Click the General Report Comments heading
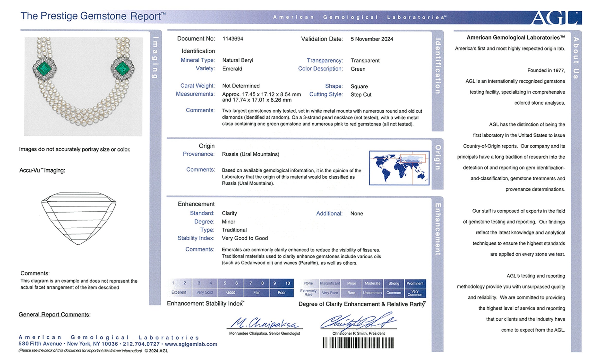 click(55, 314)
